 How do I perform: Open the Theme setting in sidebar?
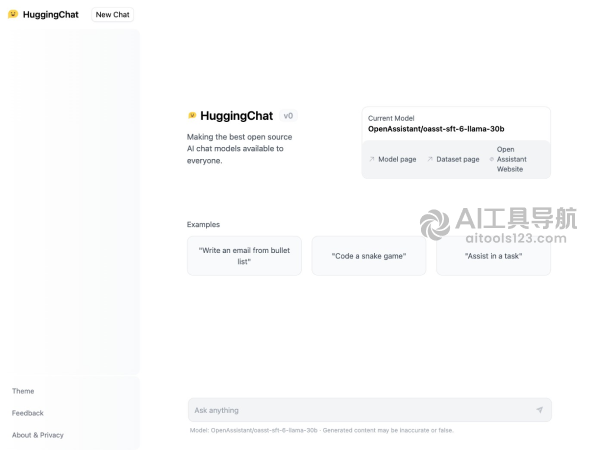coord(23,391)
